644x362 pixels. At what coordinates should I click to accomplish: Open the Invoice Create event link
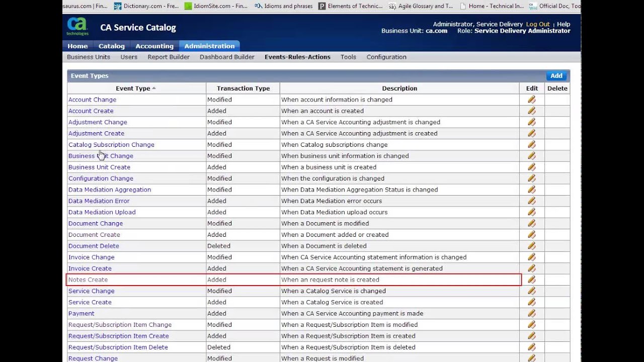(90, 268)
